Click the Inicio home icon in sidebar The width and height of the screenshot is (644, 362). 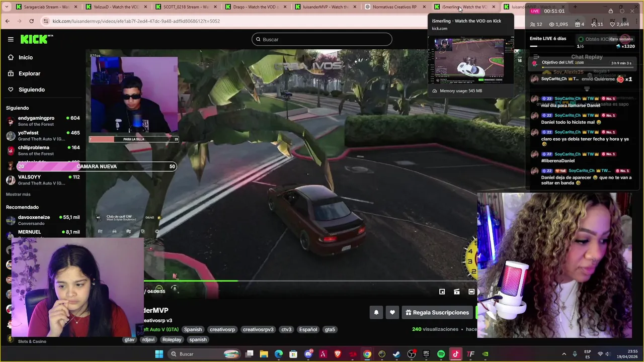pyautogui.click(x=11, y=57)
